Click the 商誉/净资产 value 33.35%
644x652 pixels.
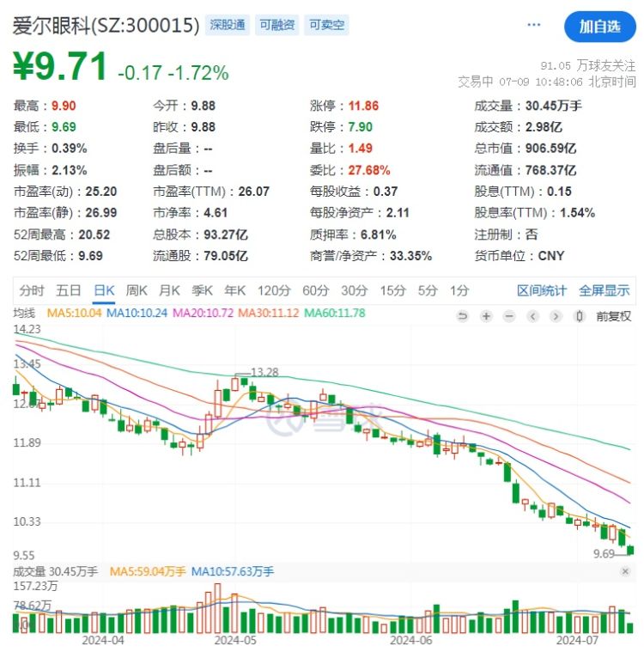coord(410,256)
